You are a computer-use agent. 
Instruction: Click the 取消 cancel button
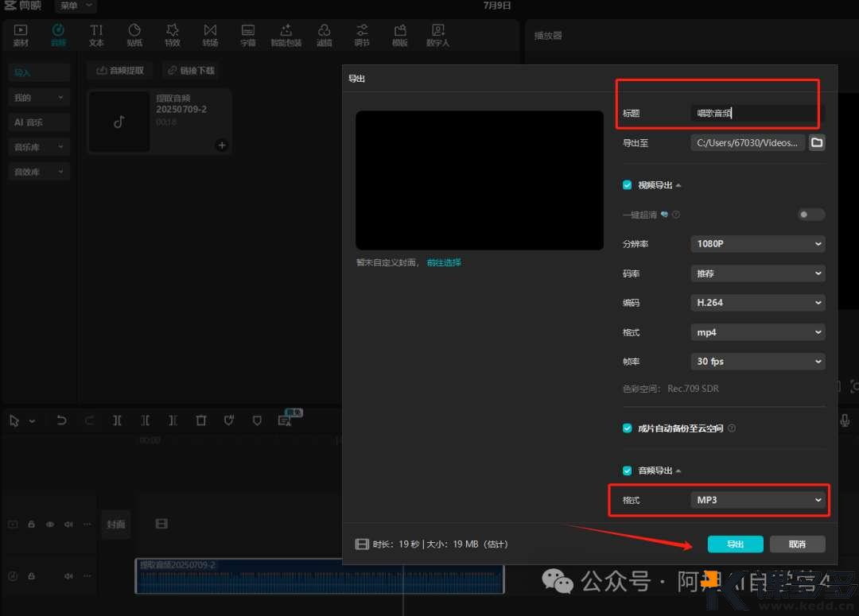coord(797,544)
